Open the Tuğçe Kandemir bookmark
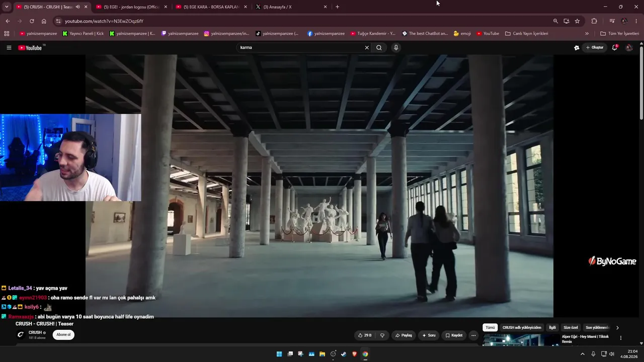Screen dimensions: 644x362 pos(373,34)
